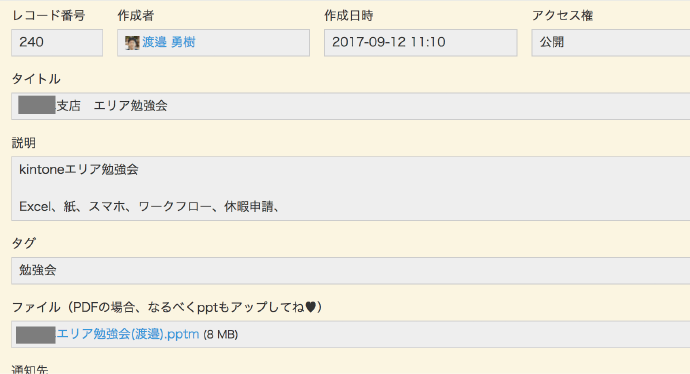
Task: Click the creation datetime field 2017-09-12 11:10
Action: (420, 43)
